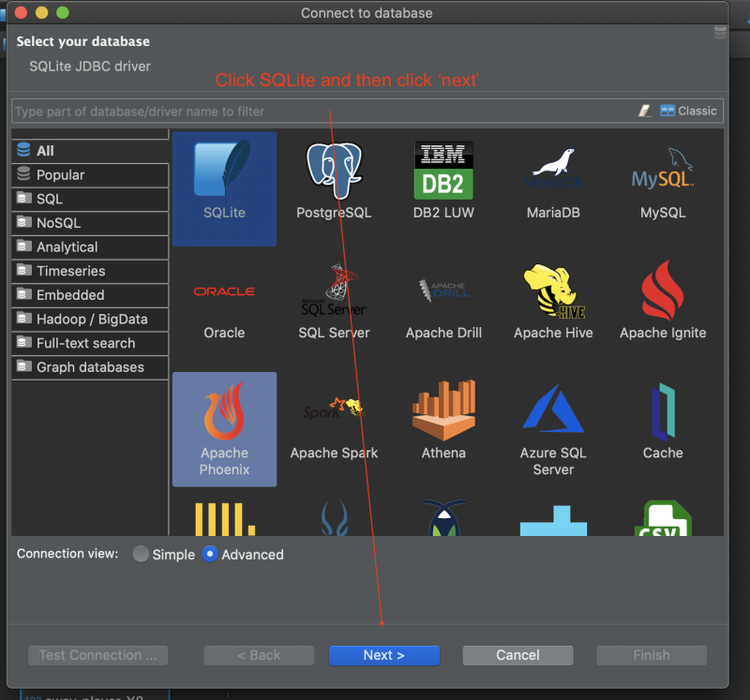This screenshot has height=700, width=750.
Task: Filter by Popular databases
Action: pos(90,175)
